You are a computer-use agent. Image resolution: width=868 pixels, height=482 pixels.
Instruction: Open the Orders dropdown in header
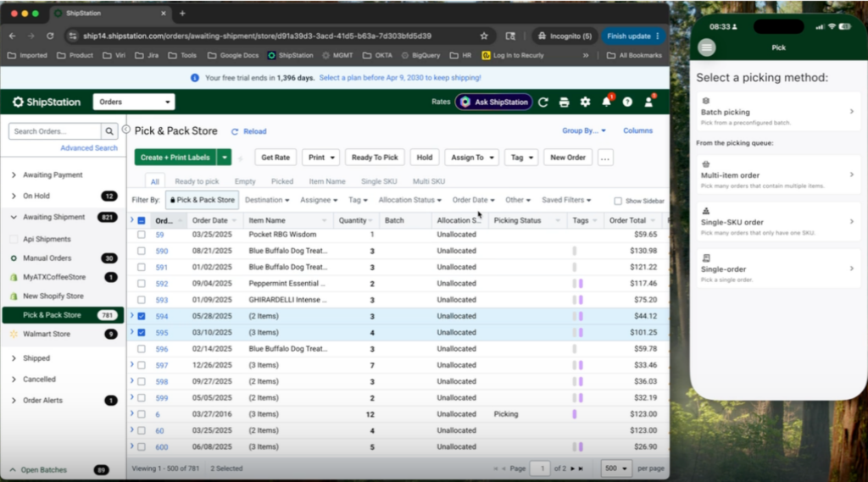[x=134, y=102]
